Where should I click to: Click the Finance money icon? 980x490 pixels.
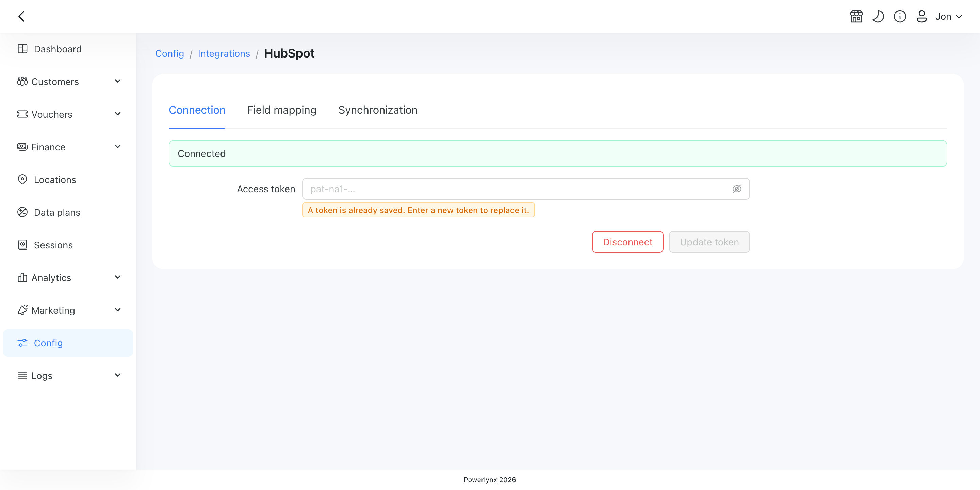22,147
